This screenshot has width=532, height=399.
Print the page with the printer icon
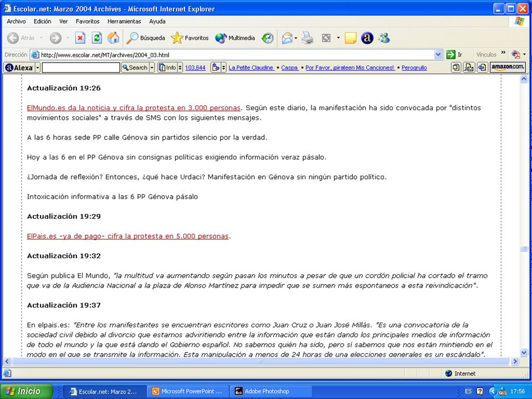click(308, 38)
